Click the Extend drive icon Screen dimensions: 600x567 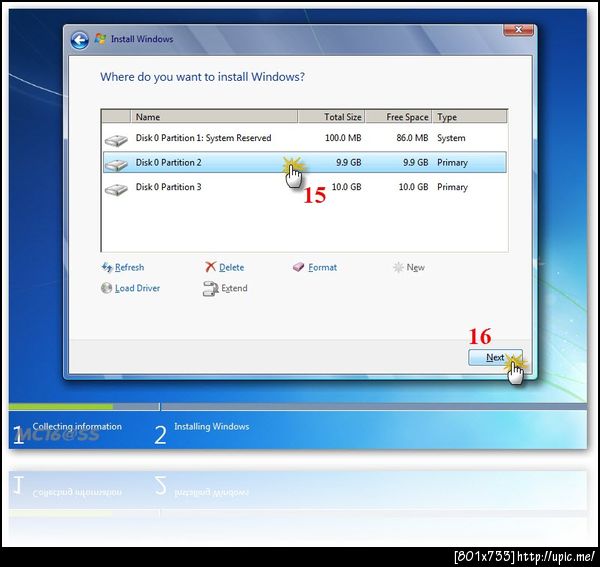(x=210, y=289)
